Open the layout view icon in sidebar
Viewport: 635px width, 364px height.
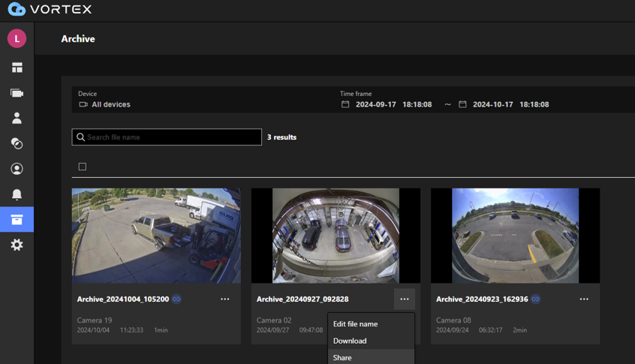(x=17, y=68)
